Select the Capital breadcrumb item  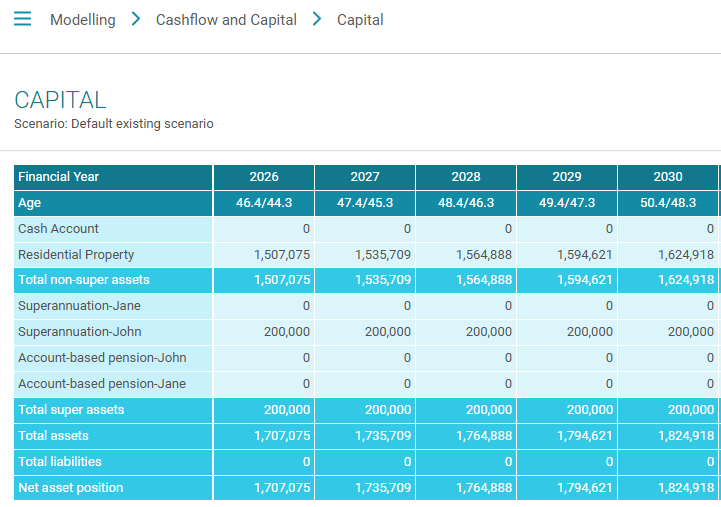point(360,20)
